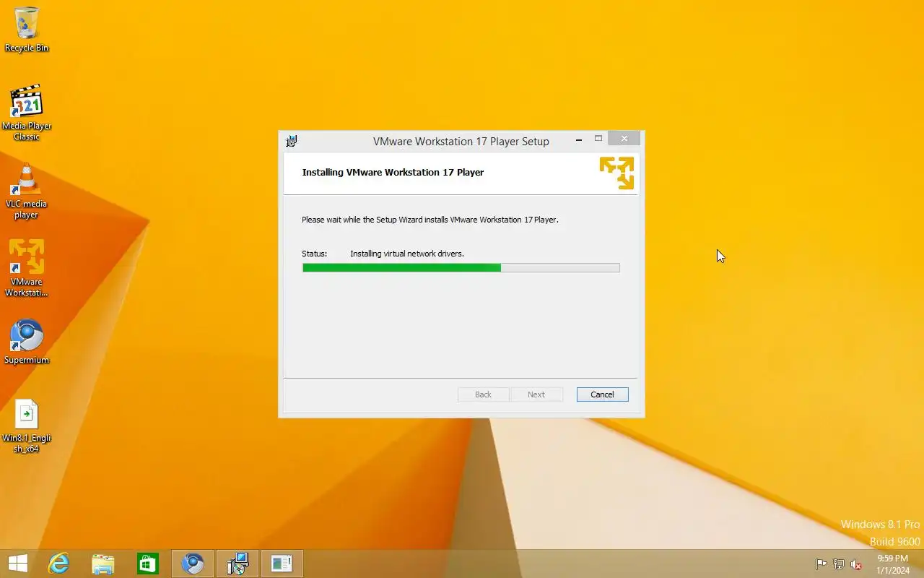Select the Media Player Classic shortcut

point(27,113)
